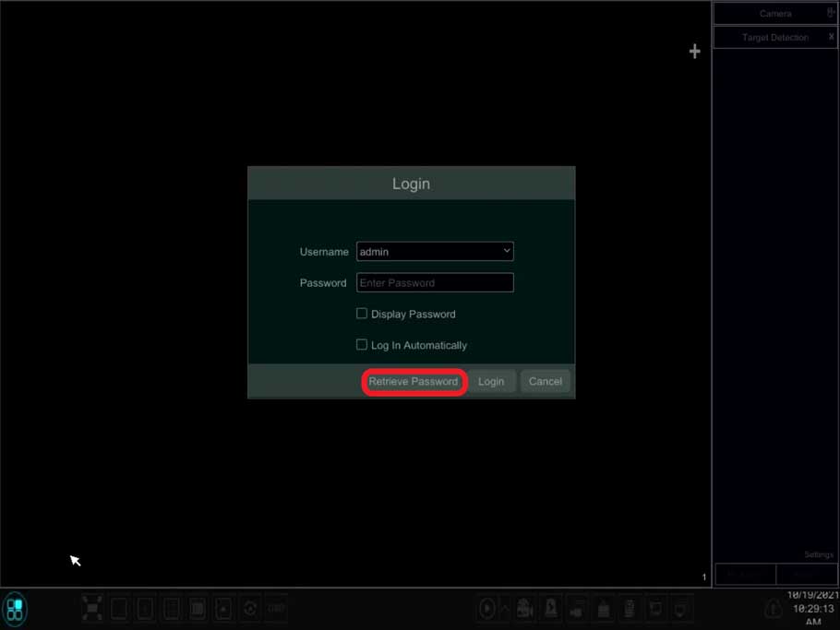This screenshot has height=630, width=840.
Task: Click the full screen icon in bottom toolbar
Action: 92,608
